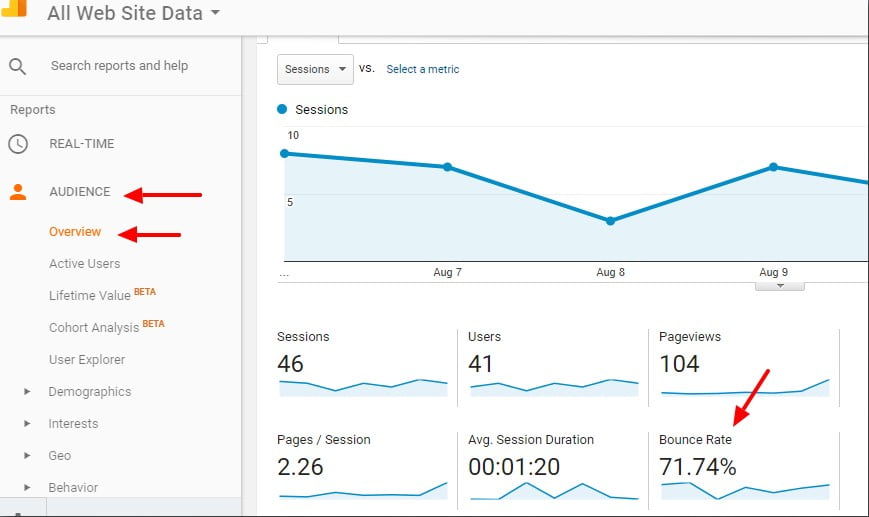Open the Audience Overview report
Image resolution: width=869 pixels, height=517 pixels.
[x=75, y=232]
